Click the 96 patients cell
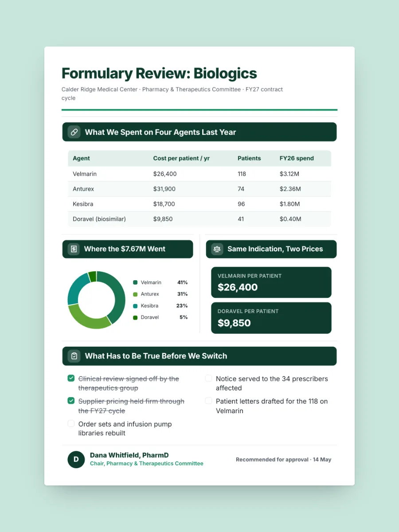This screenshot has height=532, width=399. 242,204
